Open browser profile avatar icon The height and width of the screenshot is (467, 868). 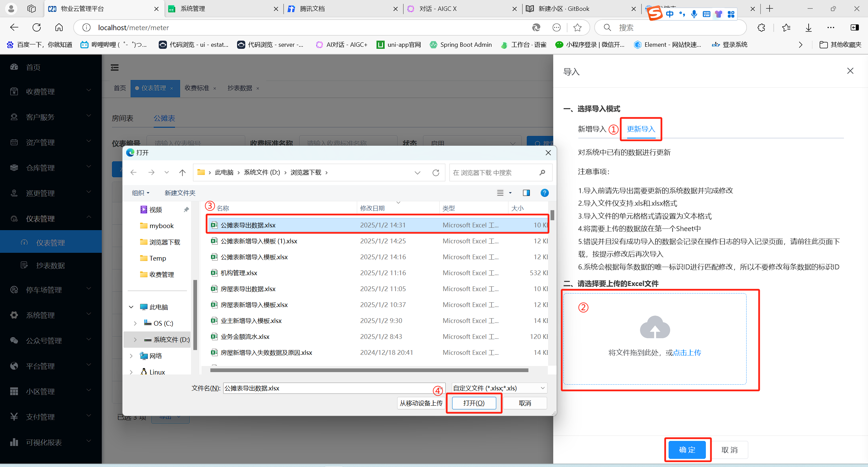tap(11, 9)
